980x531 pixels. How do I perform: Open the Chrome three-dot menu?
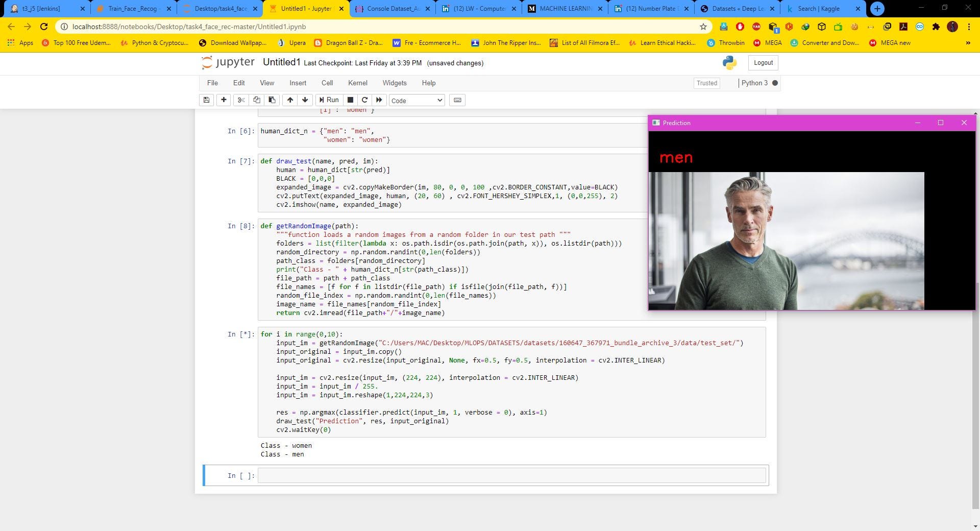[969, 27]
